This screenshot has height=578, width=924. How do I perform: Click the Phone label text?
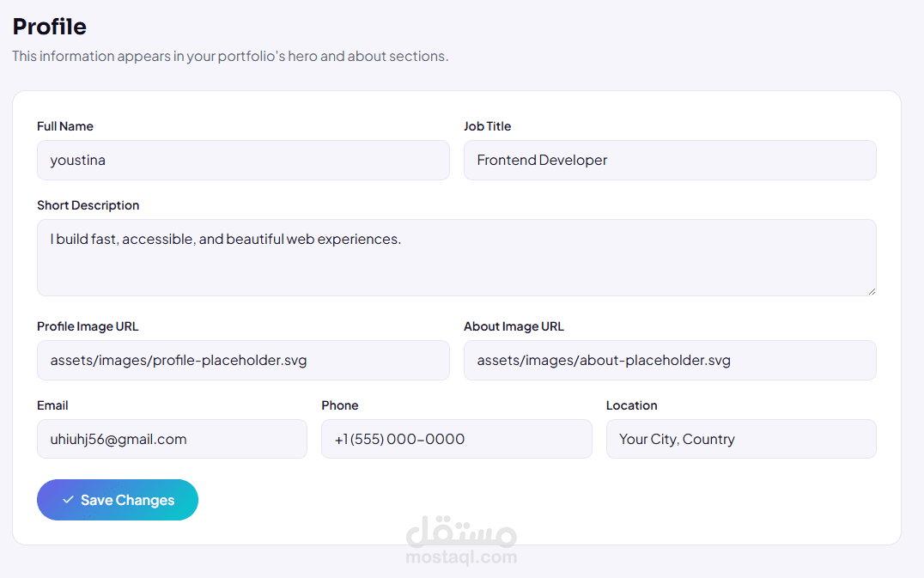[340, 405]
